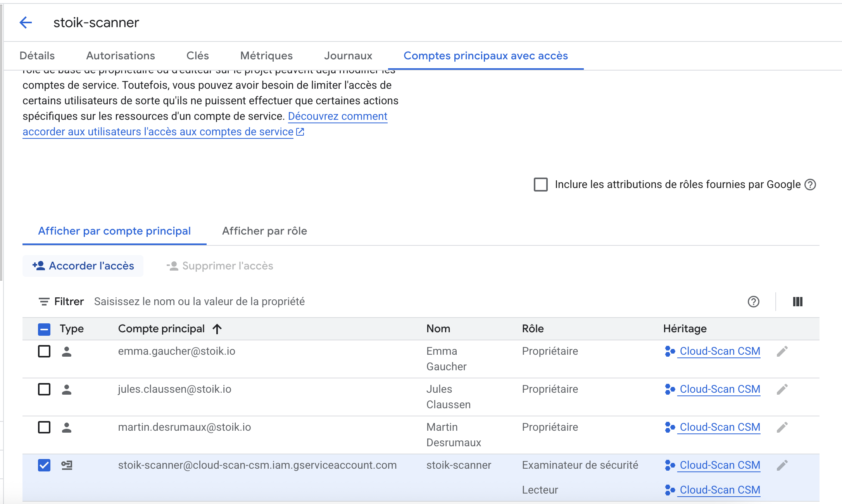
Task: Click help icon beside Google role attributions
Action: (x=810, y=185)
